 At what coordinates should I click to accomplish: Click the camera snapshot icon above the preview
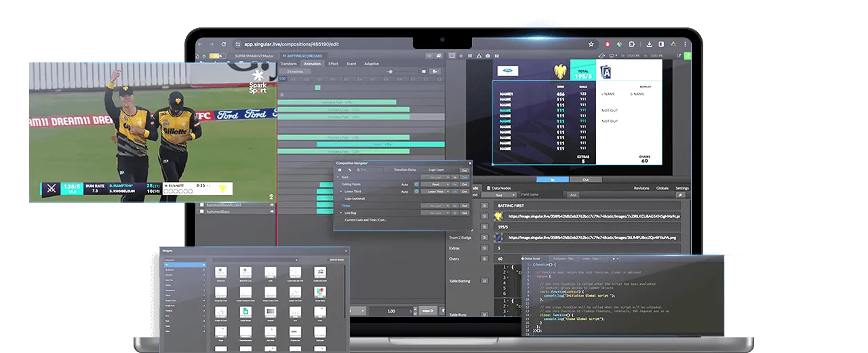click(x=488, y=56)
